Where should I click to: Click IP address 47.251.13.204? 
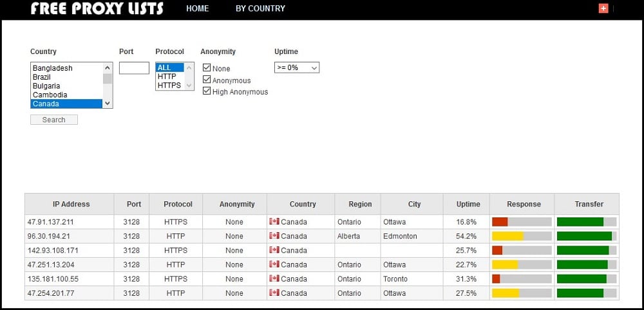[x=51, y=264]
